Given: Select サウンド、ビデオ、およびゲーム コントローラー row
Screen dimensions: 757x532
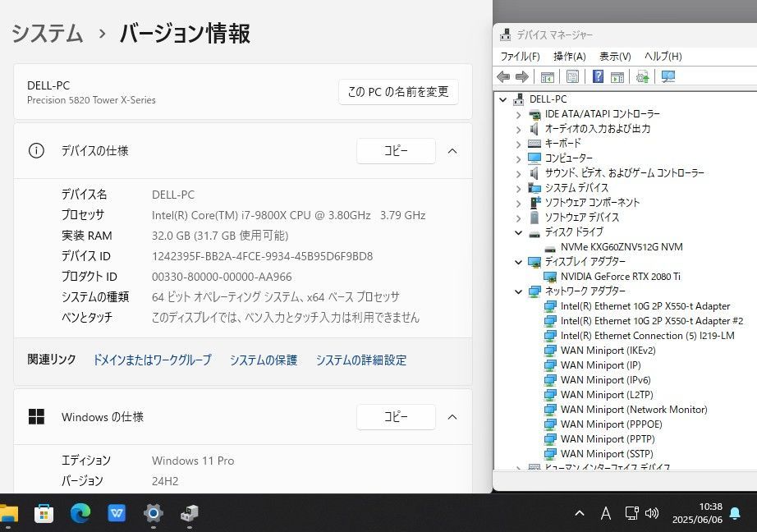Looking at the screenshot, I should pyautogui.click(x=624, y=173).
